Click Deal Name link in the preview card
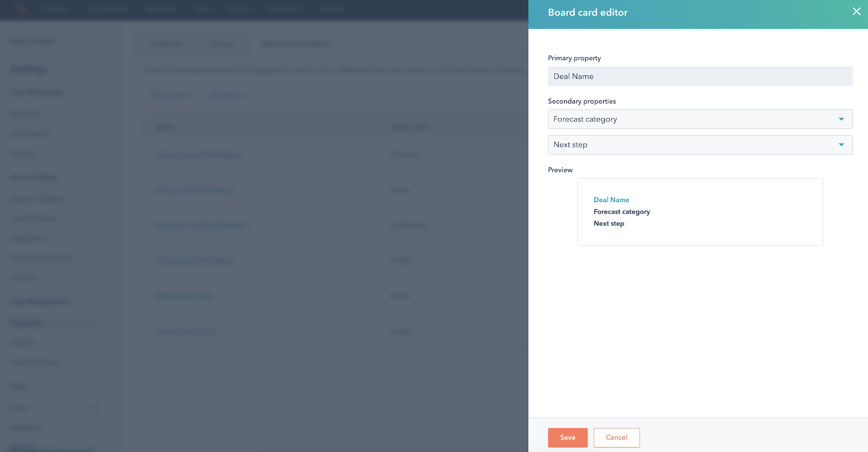 [x=611, y=200]
